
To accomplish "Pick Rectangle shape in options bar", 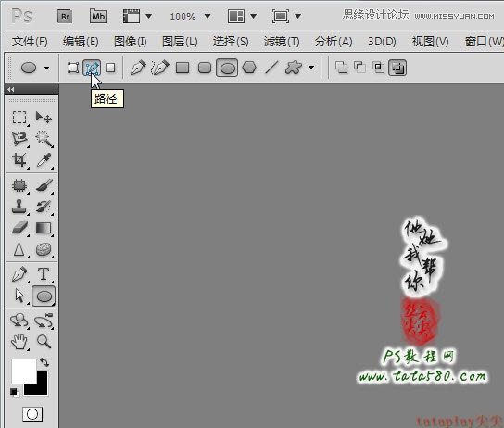I will (x=183, y=68).
